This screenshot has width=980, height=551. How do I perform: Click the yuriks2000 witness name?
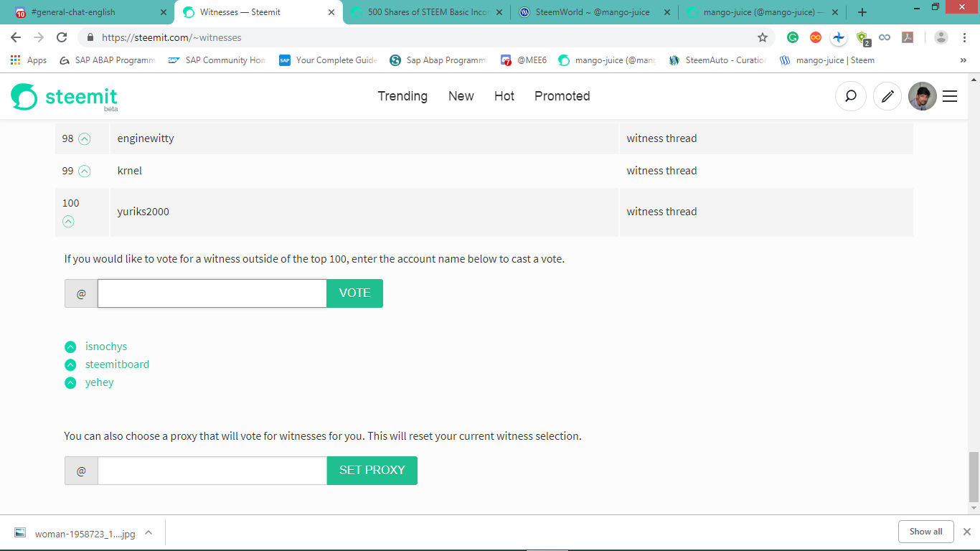143,212
